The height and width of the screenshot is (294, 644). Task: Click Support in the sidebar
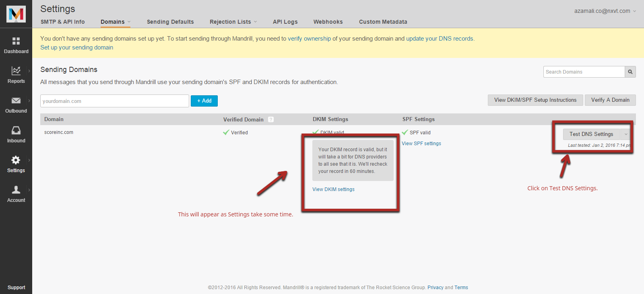coord(16,288)
